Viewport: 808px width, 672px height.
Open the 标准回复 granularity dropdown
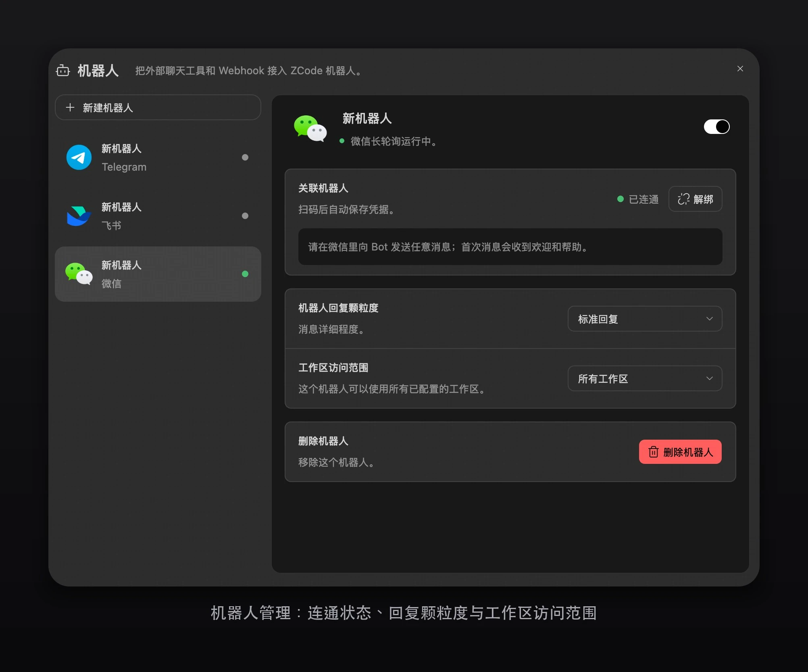[645, 319]
